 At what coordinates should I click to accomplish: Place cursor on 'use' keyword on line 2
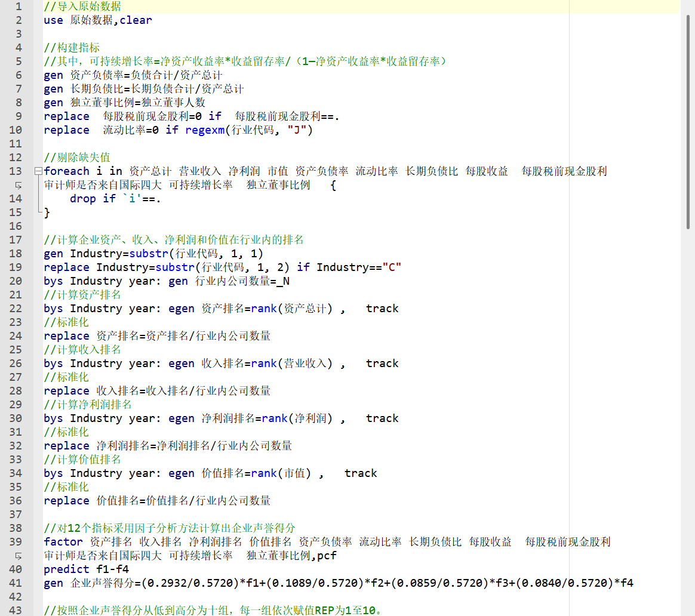[x=53, y=20]
